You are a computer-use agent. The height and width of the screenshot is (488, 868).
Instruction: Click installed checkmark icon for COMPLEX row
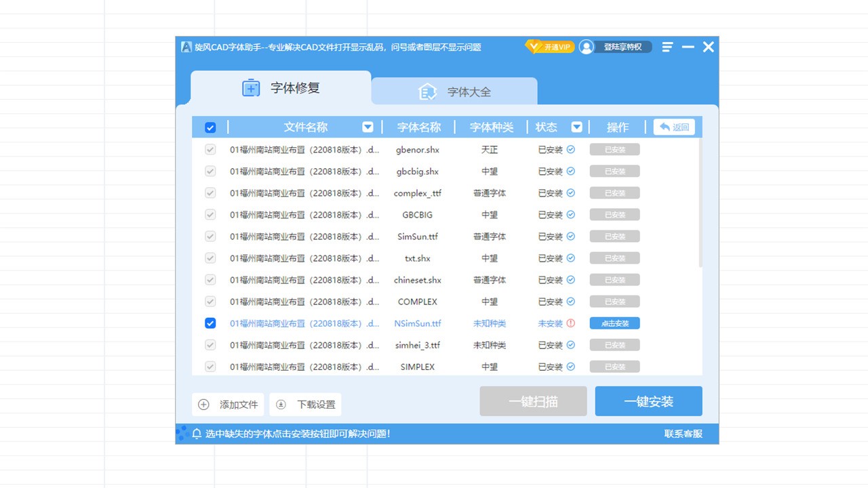(x=571, y=302)
